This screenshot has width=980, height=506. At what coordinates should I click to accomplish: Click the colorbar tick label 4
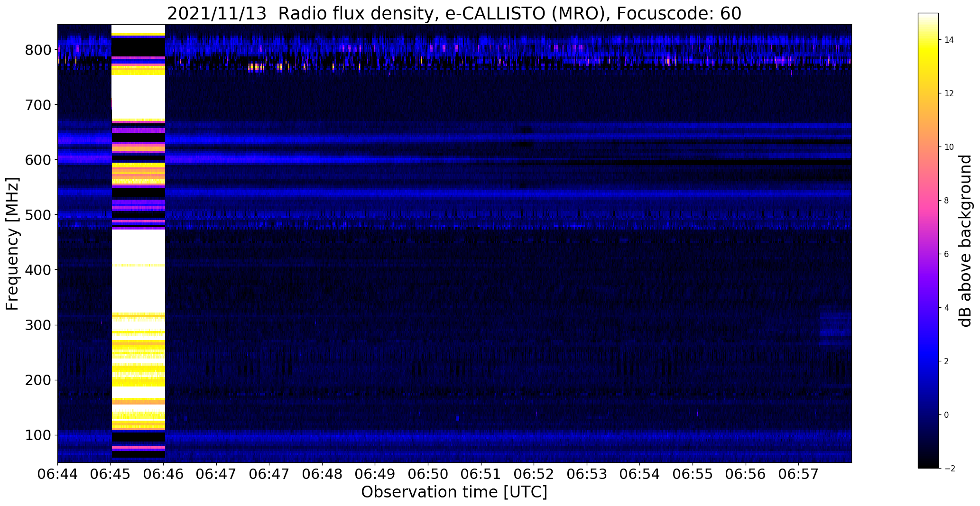click(947, 308)
